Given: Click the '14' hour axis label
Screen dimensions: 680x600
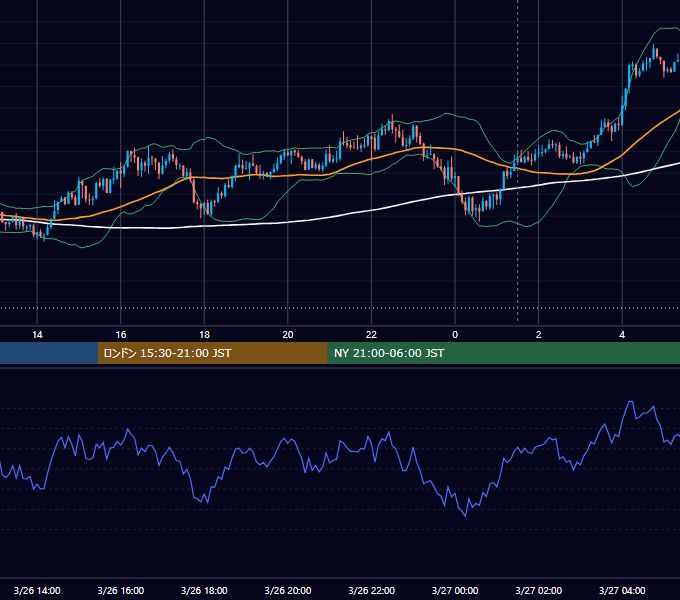Looking at the screenshot, I should [x=37, y=335].
